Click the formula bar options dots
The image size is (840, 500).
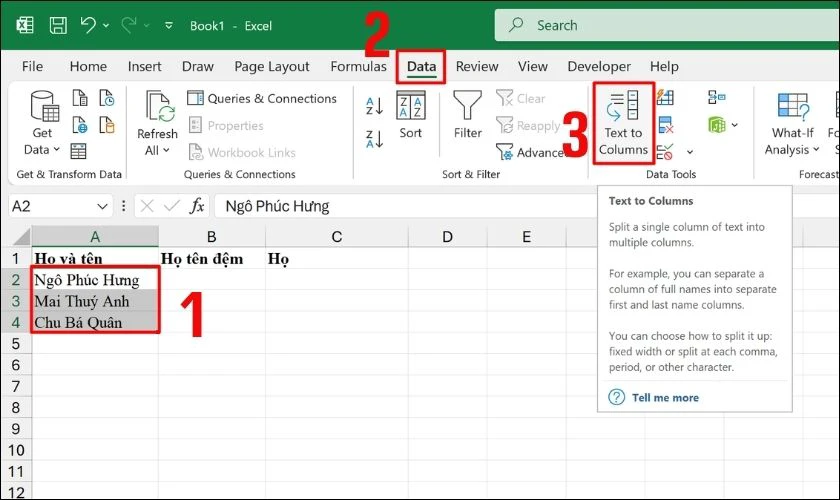[x=124, y=206]
